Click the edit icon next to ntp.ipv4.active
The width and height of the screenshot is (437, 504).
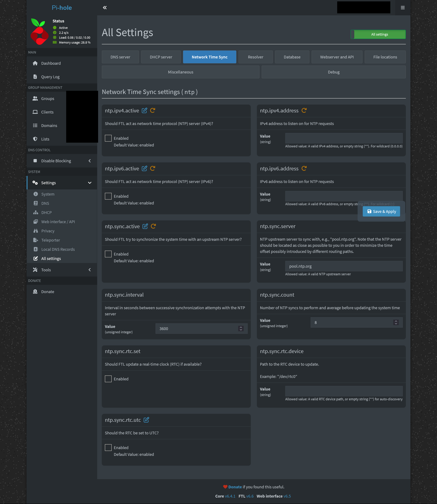tap(144, 111)
